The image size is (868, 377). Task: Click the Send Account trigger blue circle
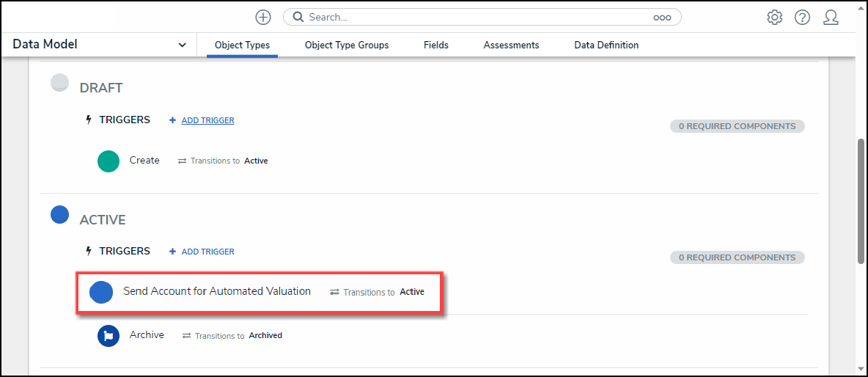pos(101,292)
